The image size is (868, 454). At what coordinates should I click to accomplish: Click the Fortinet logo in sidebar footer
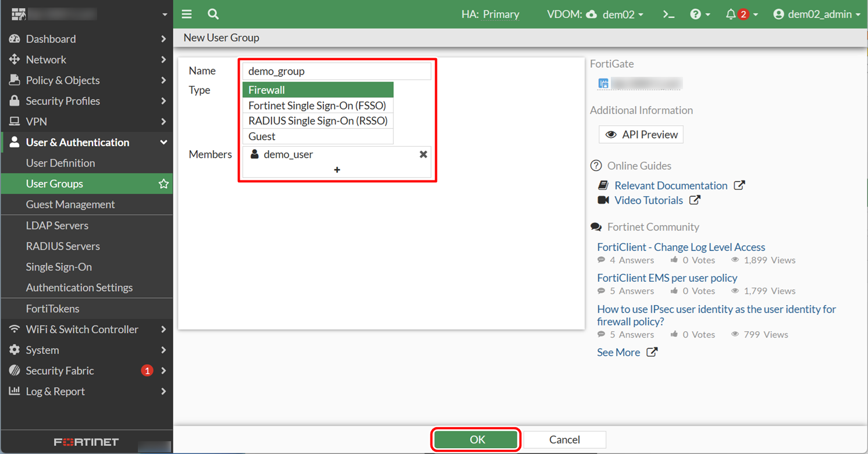[x=86, y=442]
